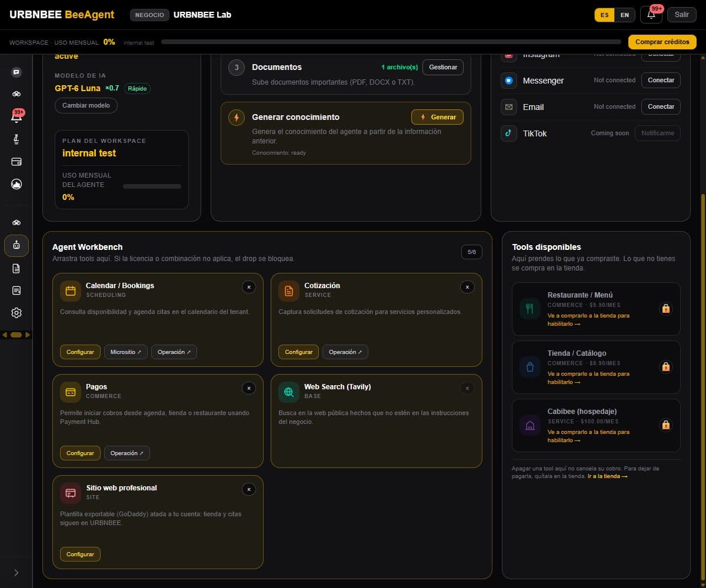Click the Cabibee hospedaje house icon
This screenshot has width=706, height=588.
(x=530, y=425)
